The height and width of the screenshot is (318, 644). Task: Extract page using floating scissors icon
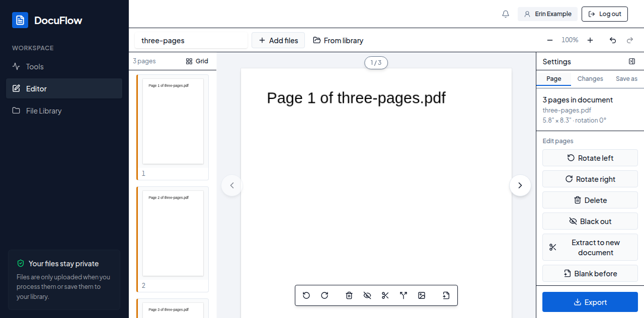click(385, 295)
